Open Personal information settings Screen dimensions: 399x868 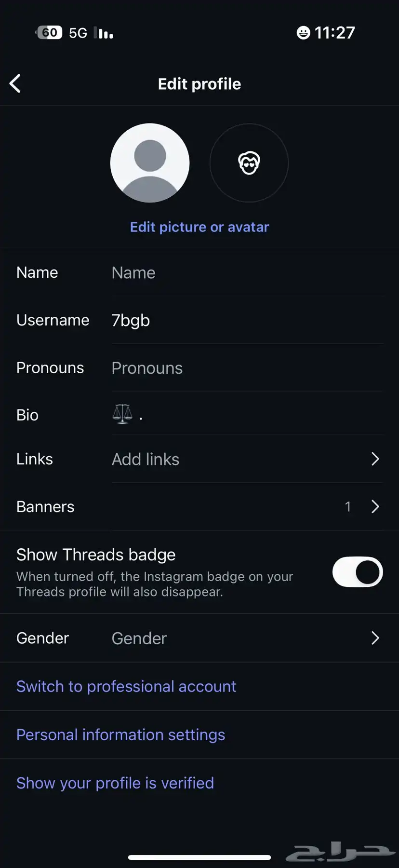(120, 734)
